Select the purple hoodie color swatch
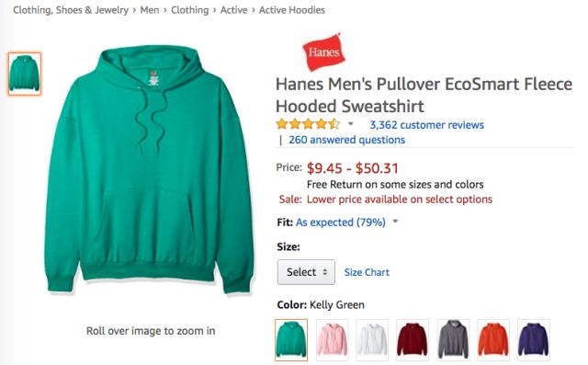 pyautogui.click(x=534, y=340)
